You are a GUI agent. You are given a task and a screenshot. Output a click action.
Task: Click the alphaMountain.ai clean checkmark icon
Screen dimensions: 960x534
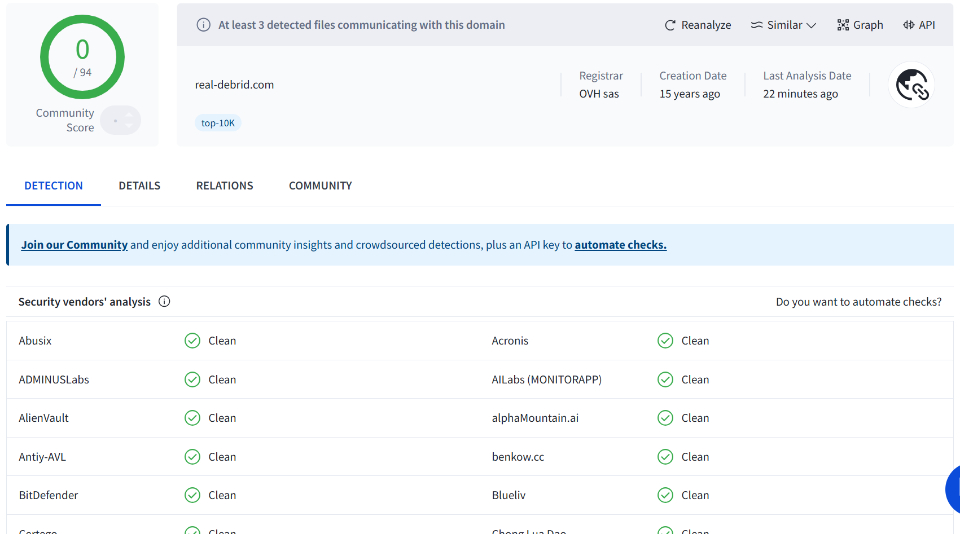[x=666, y=418]
